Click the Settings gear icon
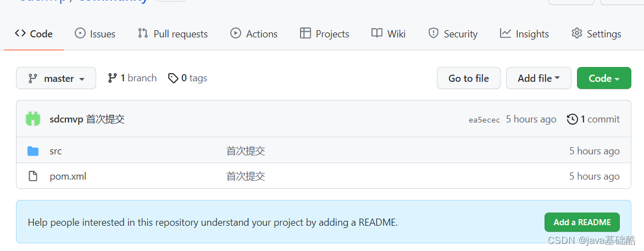This screenshot has width=644, height=251. point(577,34)
